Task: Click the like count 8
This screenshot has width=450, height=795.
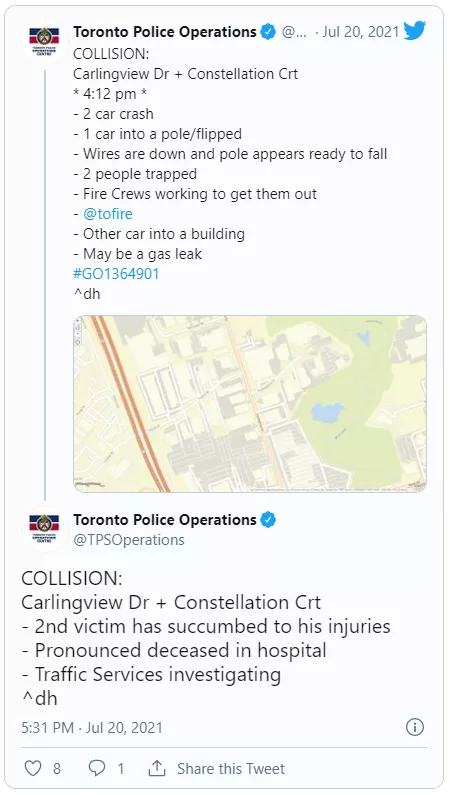Action: 57,769
